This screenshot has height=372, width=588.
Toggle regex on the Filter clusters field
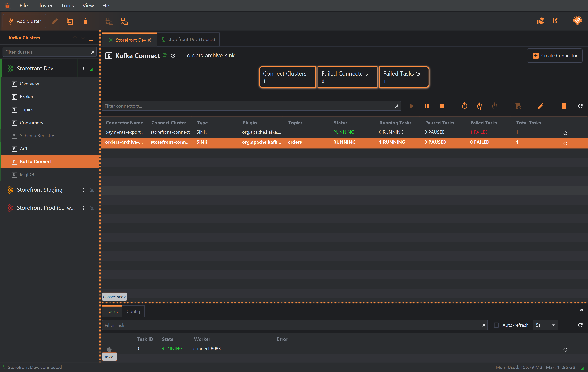[93, 52]
